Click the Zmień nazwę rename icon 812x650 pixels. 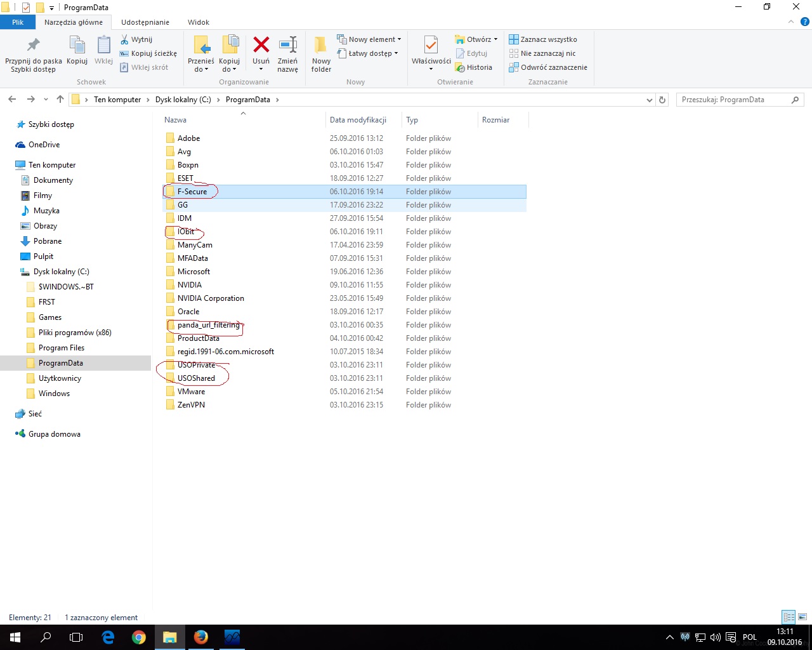point(287,46)
